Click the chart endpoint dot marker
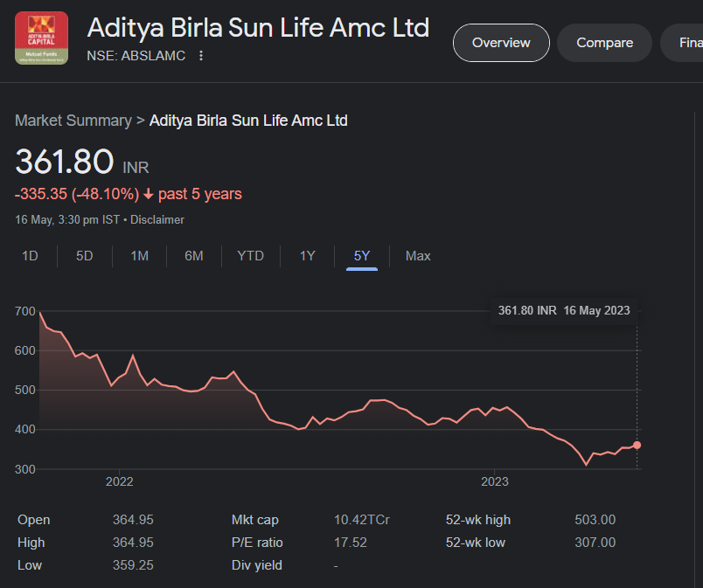The image size is (703, 588). (637, 445)
